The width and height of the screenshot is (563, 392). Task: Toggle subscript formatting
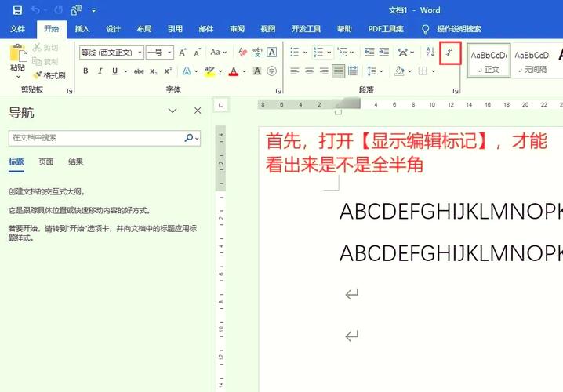pos(154,71)
